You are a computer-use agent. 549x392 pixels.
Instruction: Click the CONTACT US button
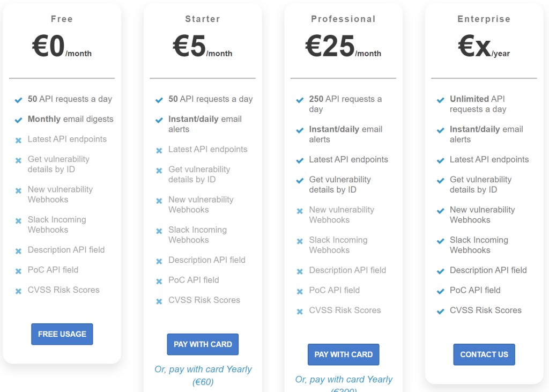point(484,354)
